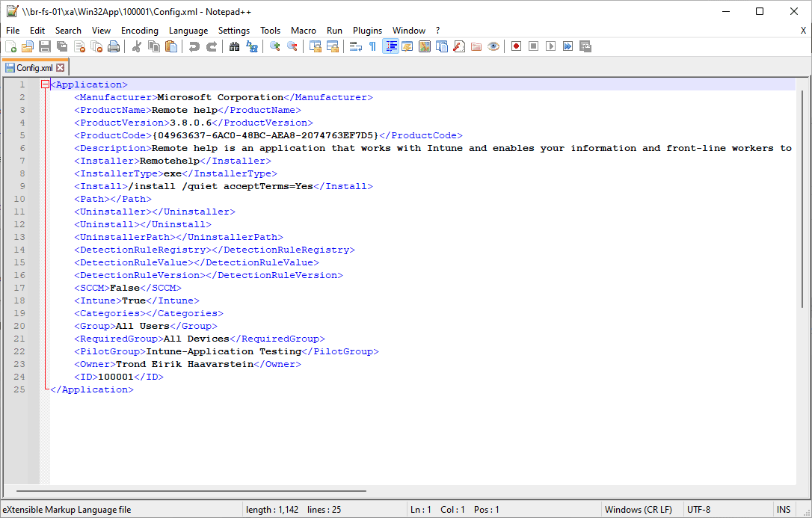This screenshot has height=518, width=812.
Task: Toggle show all characters display
Action: tap(372, 46)
